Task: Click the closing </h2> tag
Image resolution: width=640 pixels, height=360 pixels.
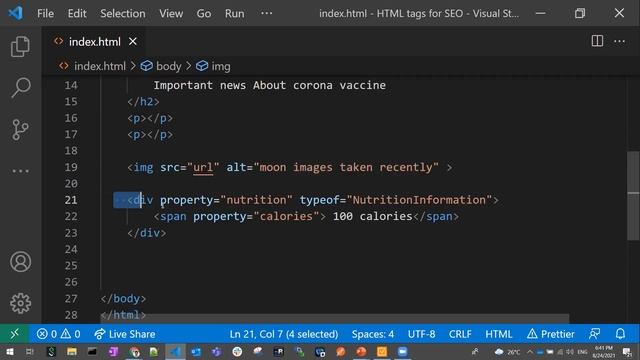Action: coord(143,102)
